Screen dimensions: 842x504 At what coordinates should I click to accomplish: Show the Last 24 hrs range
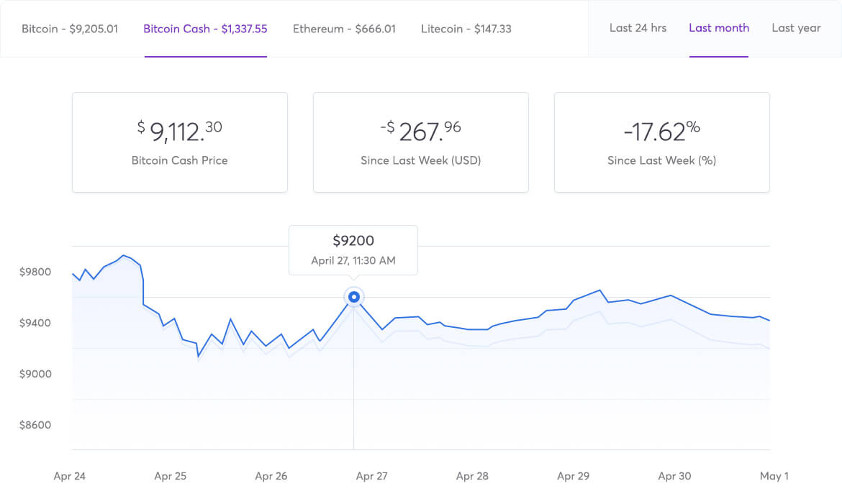pos(638,28)
